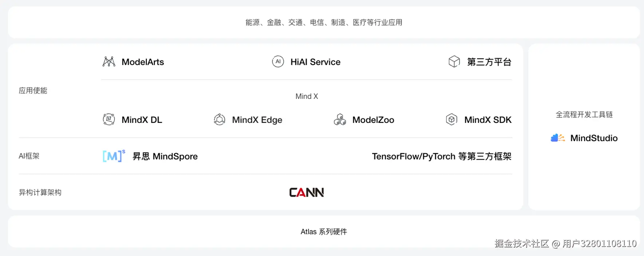Click the third-party platform cube icon

(x=454, y=62)
